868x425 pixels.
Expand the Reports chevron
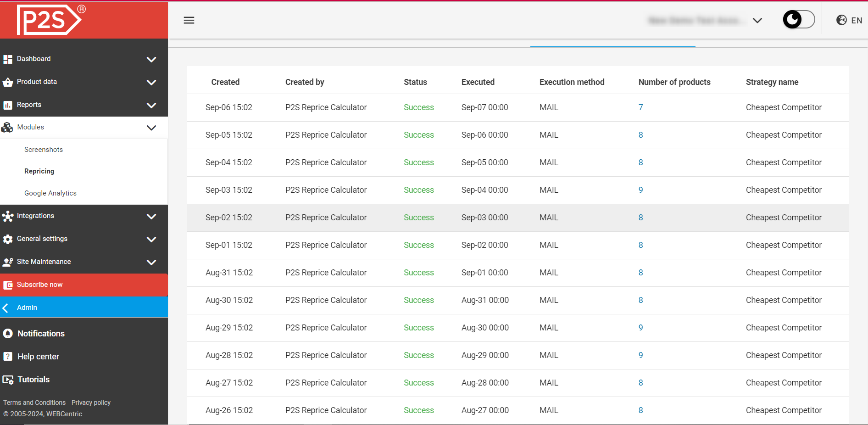click(x=151, y=105)
